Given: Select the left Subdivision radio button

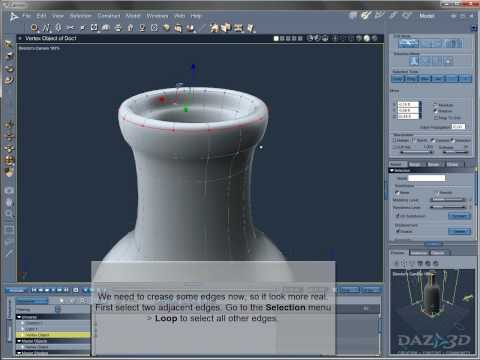Looking at the screenshot, I should coord(397,192).
